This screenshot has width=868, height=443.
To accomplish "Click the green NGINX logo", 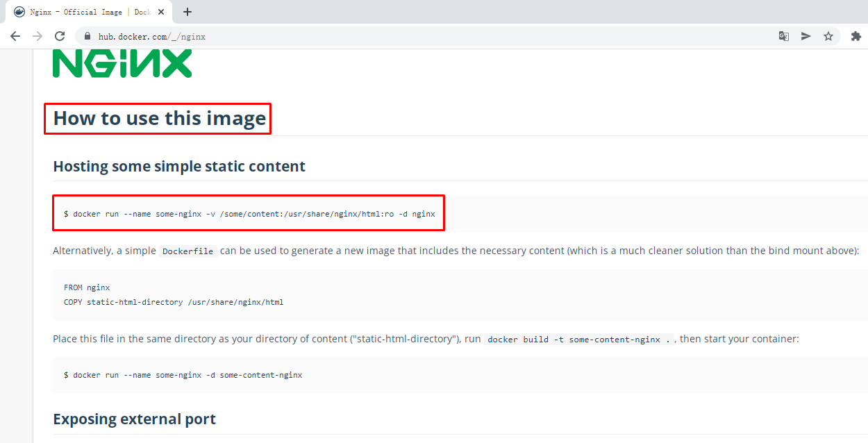I will point(122,63).
